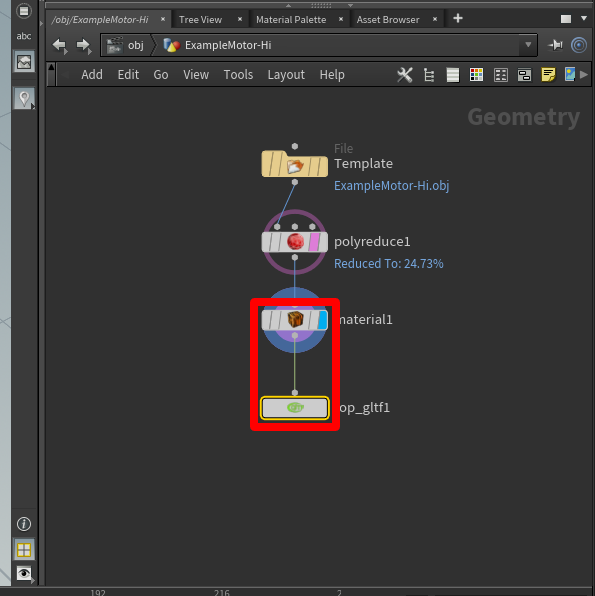The width and height of the screenshot is (595, 596).
Task: Open the Layout menu
Action: (x=286, y=74)
